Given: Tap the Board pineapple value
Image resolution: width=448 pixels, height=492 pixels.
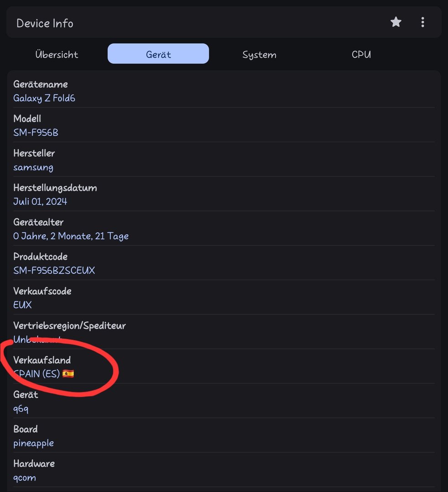Looking at the screenshot, I should [x=34, y=443].
